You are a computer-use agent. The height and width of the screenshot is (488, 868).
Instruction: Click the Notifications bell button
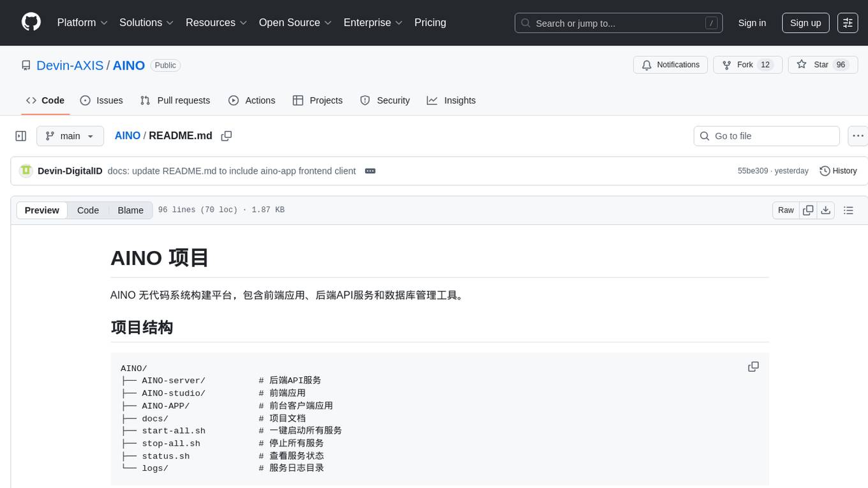[x=670, y=65]
